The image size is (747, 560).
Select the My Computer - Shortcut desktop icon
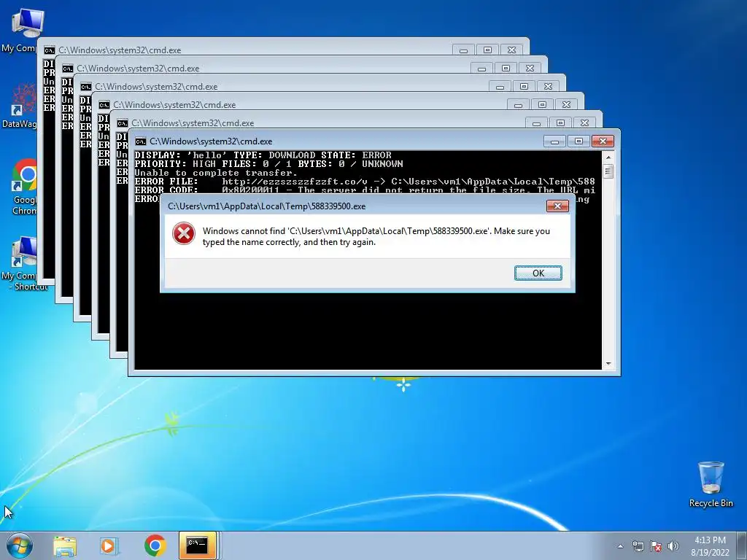point(24,264)
